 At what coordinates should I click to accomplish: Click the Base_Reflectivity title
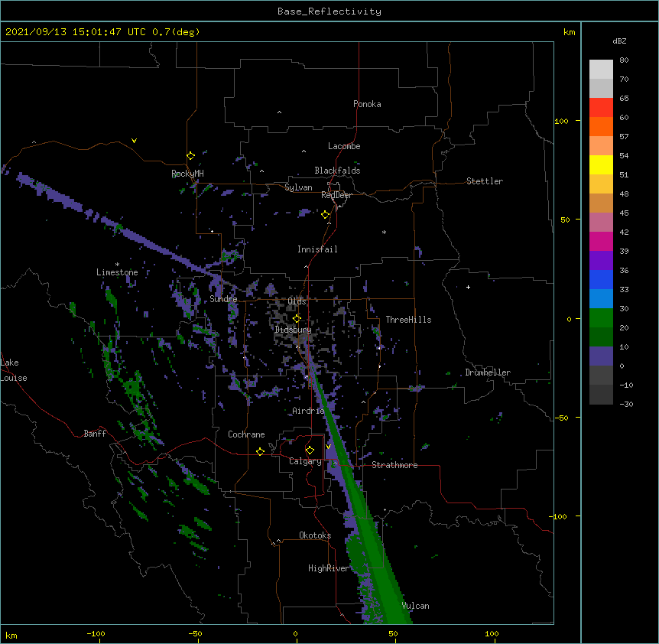[x=329, y=11]
